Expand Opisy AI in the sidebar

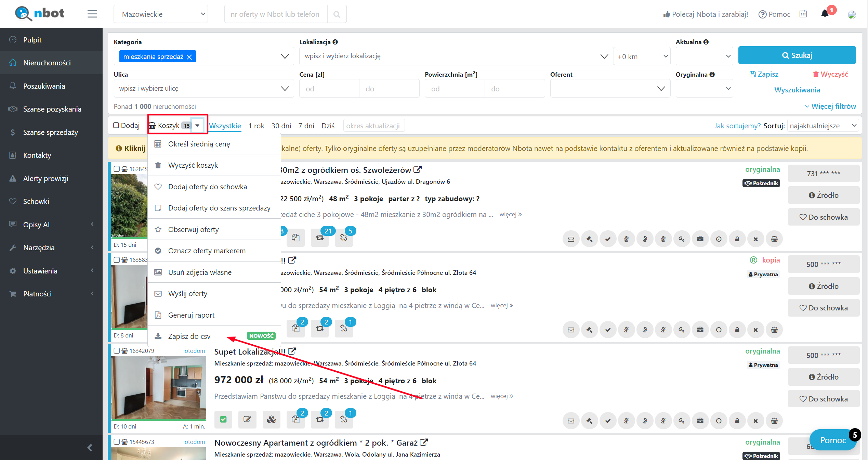click(x=51, y=225)
